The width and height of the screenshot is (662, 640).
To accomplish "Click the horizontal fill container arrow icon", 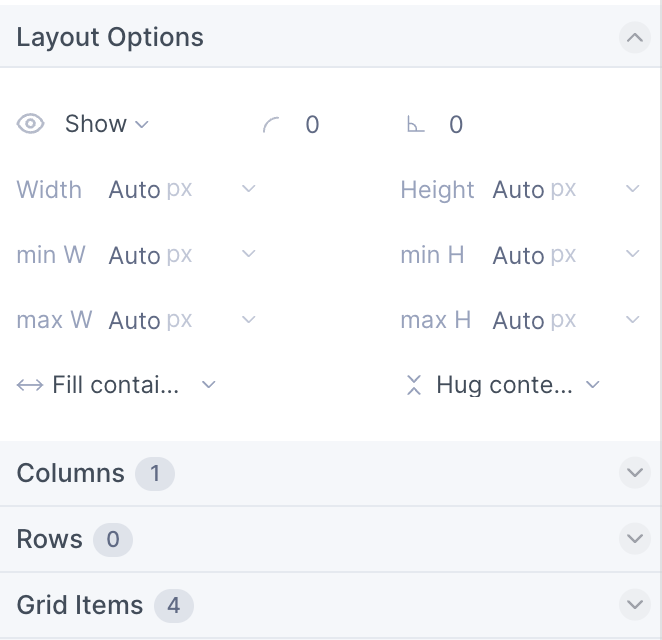I will 30,385.
